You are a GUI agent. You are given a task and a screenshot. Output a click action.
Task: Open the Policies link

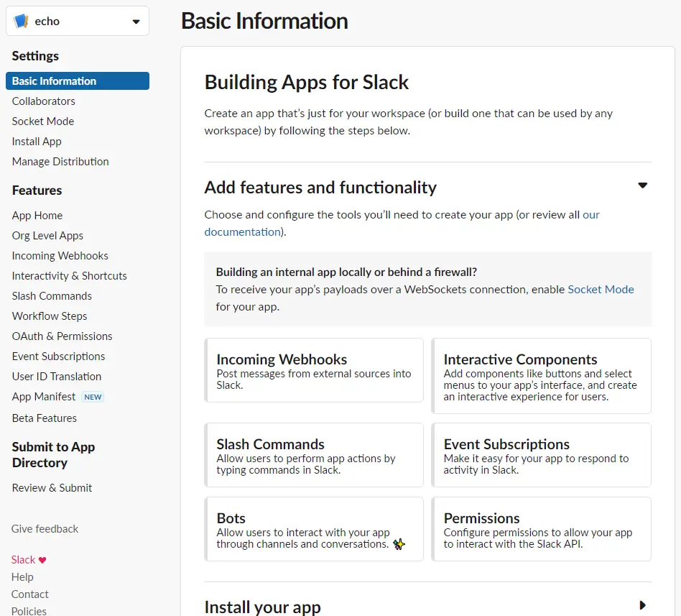[29, 611]
